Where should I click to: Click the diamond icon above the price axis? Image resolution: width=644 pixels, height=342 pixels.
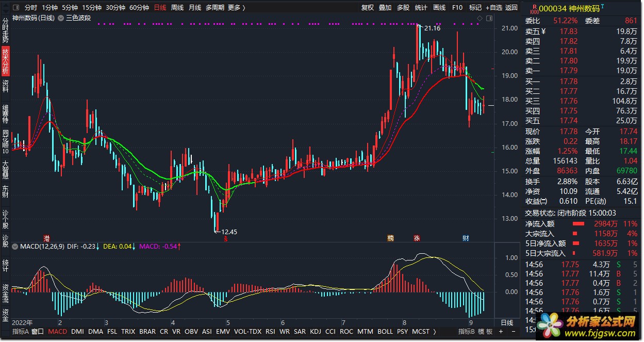coord(480,19)
